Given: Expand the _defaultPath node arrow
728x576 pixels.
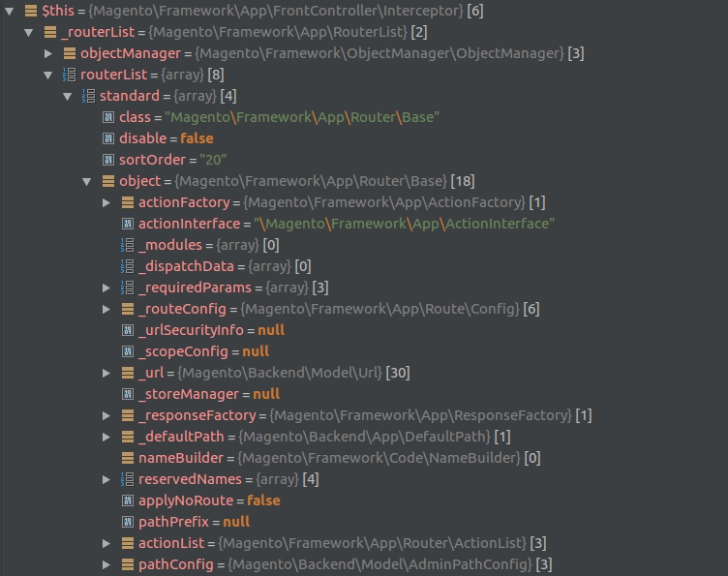Looking at the screenshot, I should (x=106, y=438).
